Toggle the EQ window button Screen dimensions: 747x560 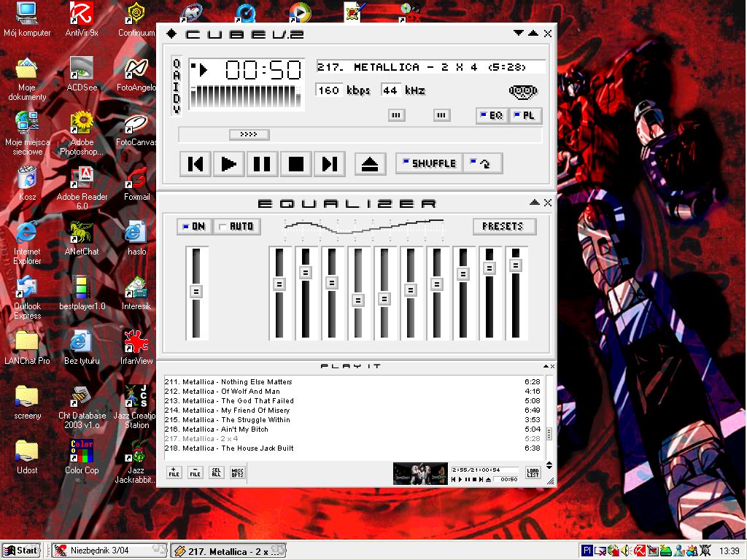492,116
